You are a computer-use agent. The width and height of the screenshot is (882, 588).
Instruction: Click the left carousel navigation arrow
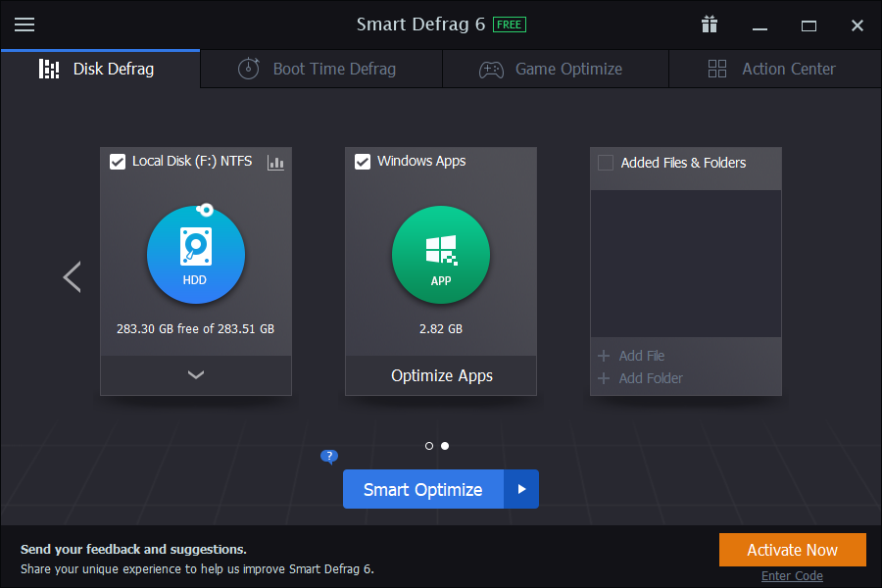pos(72,277)
